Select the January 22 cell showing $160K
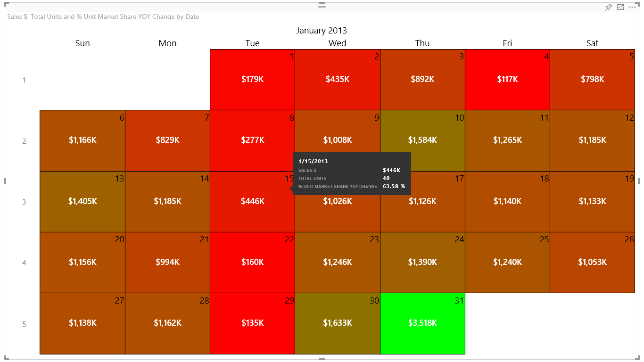The image size is (644, 362). (252, 263)
